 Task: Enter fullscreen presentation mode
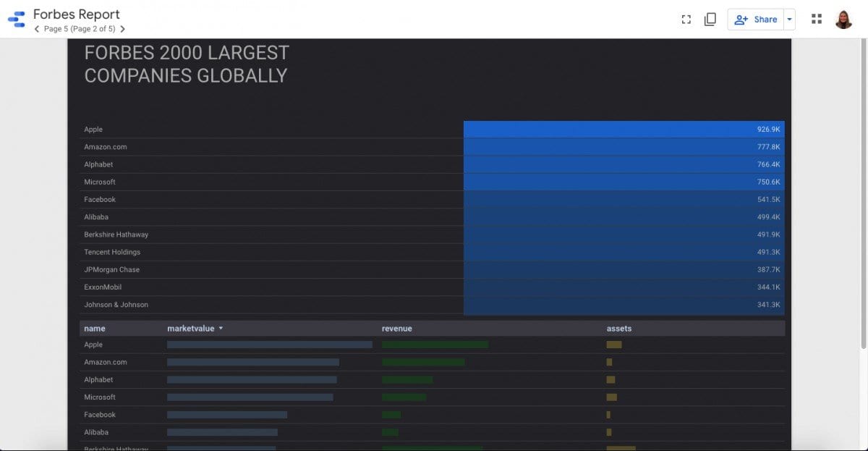686,20
